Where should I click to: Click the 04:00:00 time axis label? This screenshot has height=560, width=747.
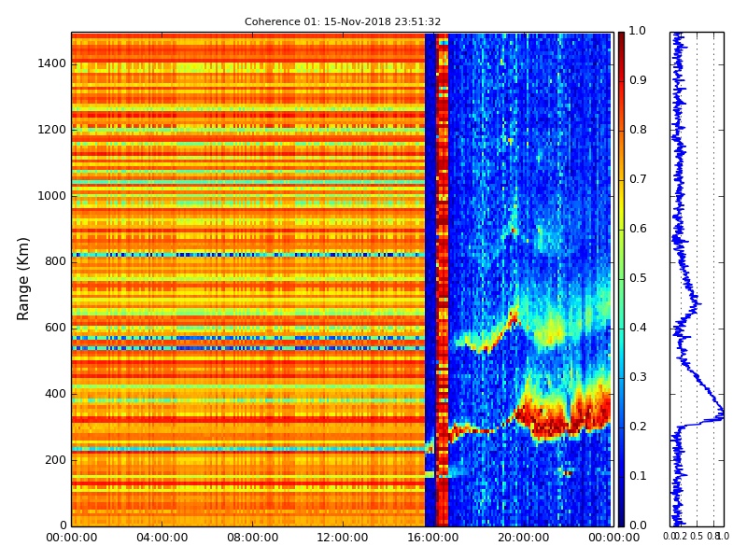pyautogui.click(x=162, y=538)
